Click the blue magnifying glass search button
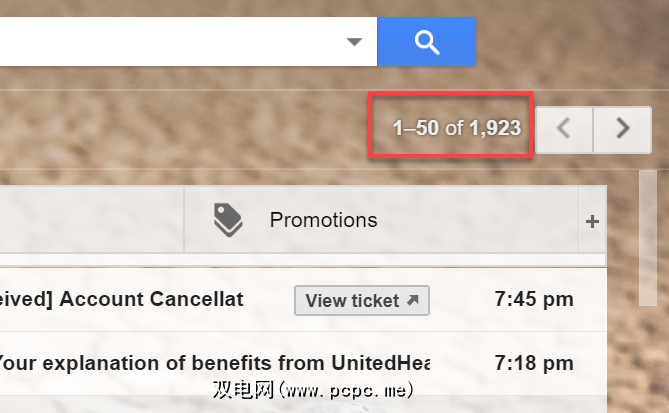The width and height of the screenshot is (669, 413). click(426, 41)
